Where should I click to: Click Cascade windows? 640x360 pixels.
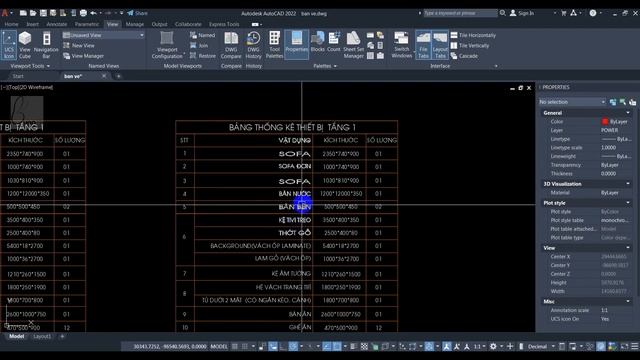point(464,56)
